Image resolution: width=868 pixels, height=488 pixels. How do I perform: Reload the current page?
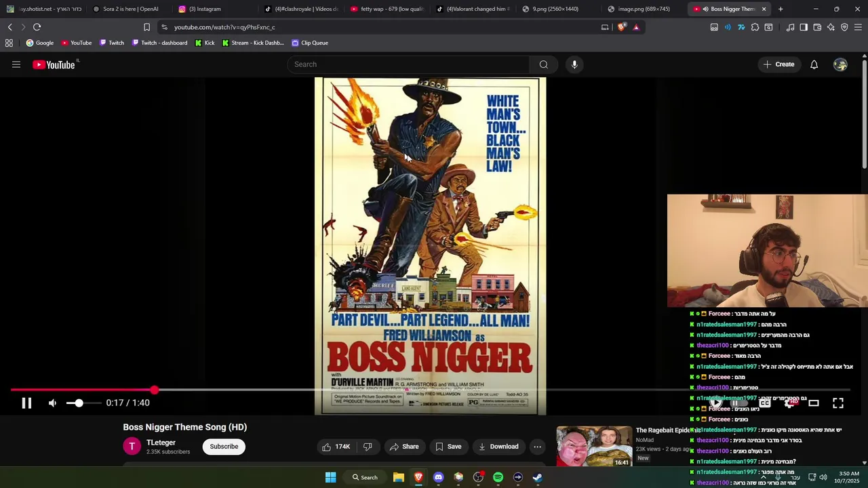click(x=37, y=27)
